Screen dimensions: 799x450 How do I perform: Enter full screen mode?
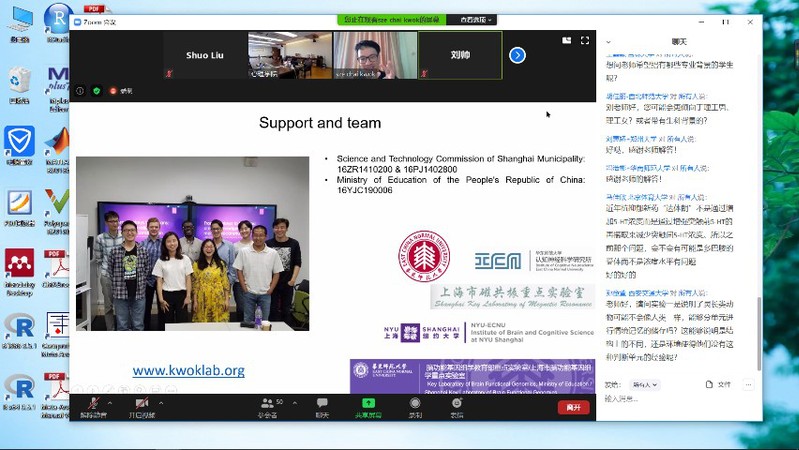pos(585,41)
